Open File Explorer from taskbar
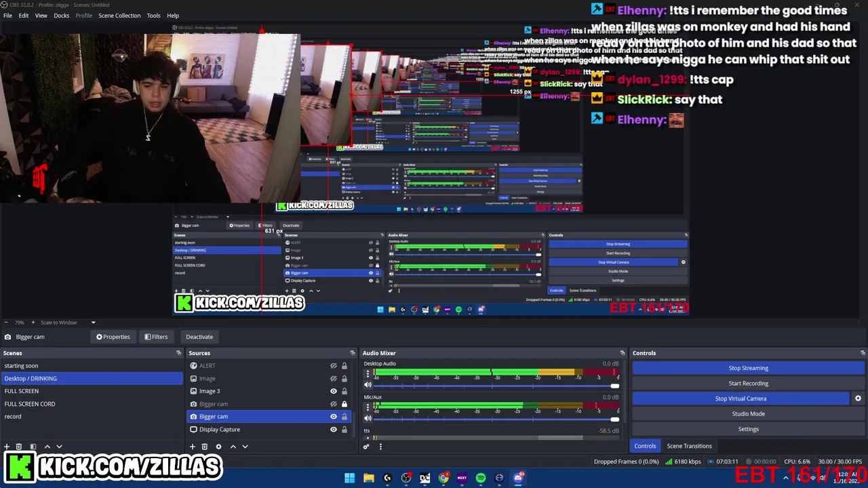 (368, 478)
